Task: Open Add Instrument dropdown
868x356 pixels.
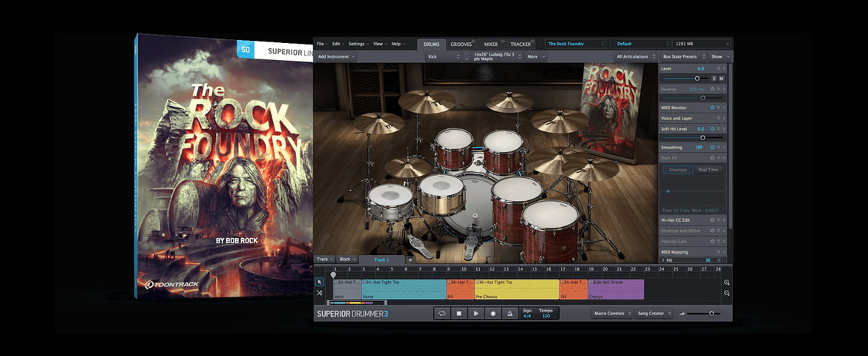Action: click(337, 56)
